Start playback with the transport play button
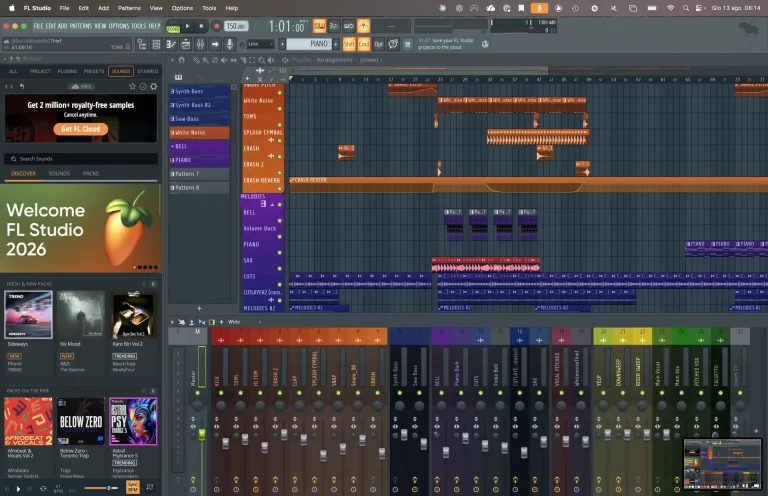This screenshot has width=768, height=496. [187, 26]
